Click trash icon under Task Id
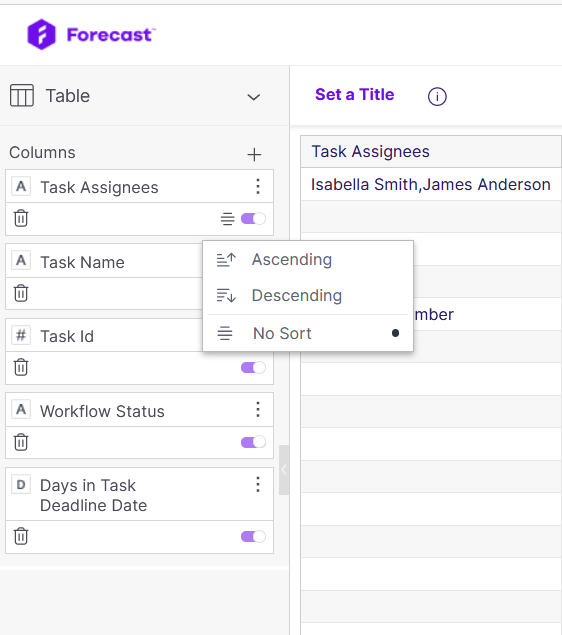Viewport: 562px width, 635px height. [21, 367]
